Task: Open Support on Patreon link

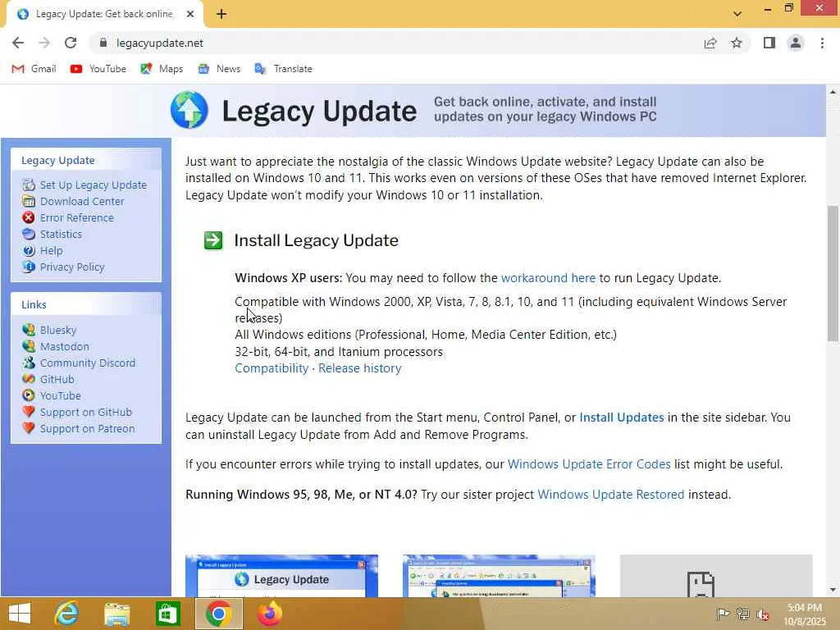Action: pyautogui.click(x=87, y=428)
